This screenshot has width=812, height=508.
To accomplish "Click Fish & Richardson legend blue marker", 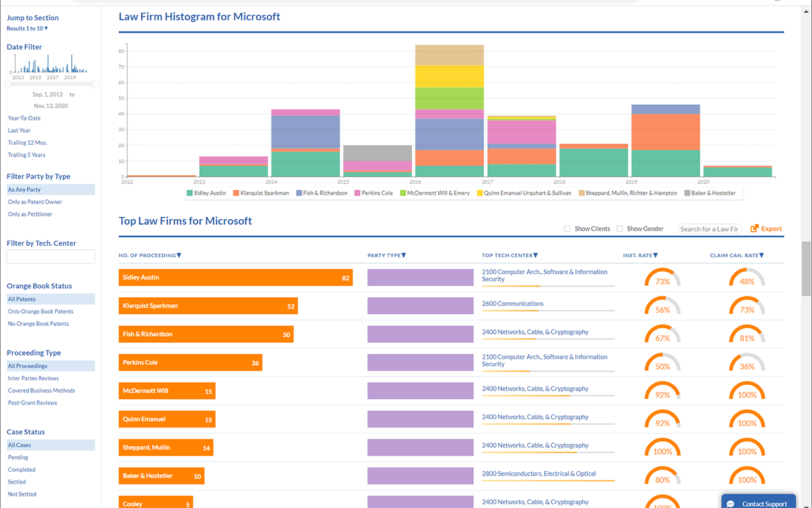I will [299, 193].
